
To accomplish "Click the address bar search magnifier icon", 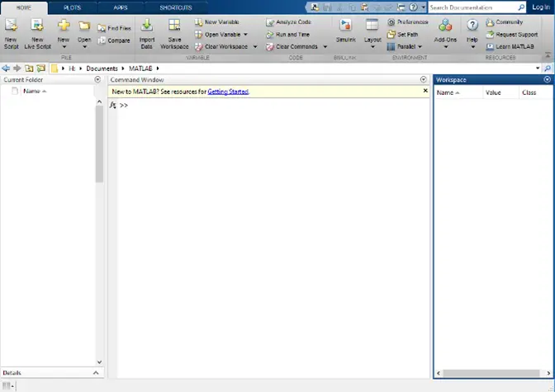I will coord(548,68).
